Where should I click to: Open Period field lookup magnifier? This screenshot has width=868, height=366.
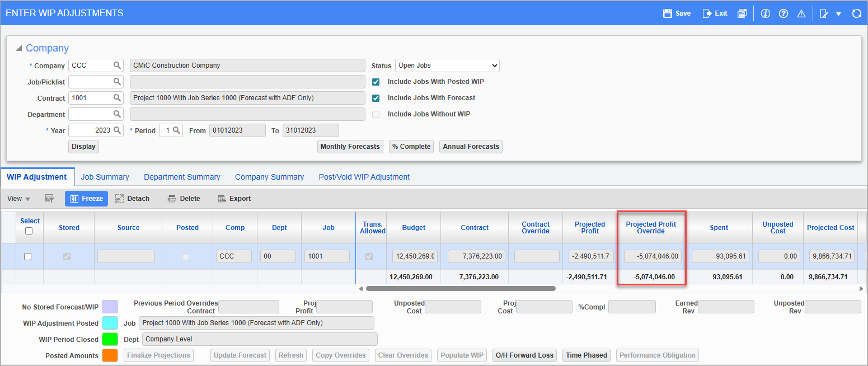click(176, 130)
